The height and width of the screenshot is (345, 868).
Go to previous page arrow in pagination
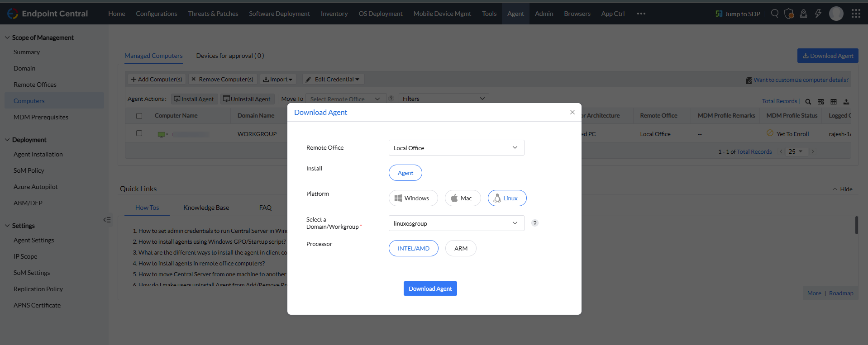pos(781,151)
